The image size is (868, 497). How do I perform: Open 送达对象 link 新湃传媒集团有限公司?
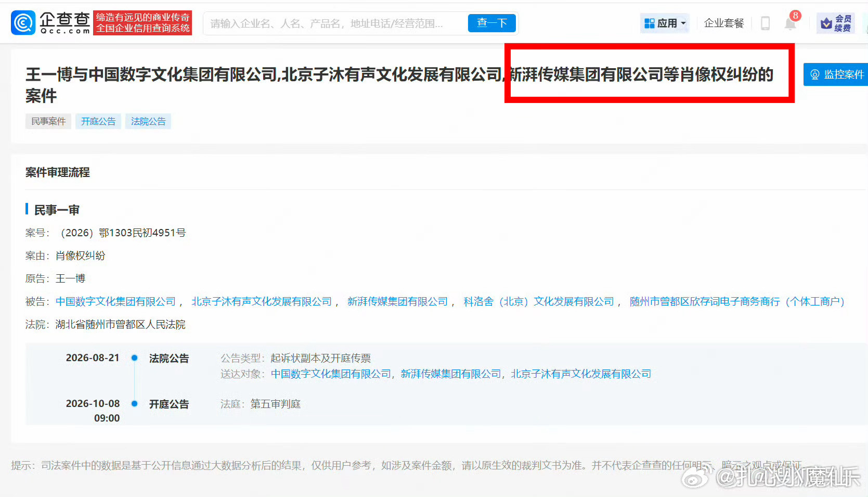[x=451, y=374]
